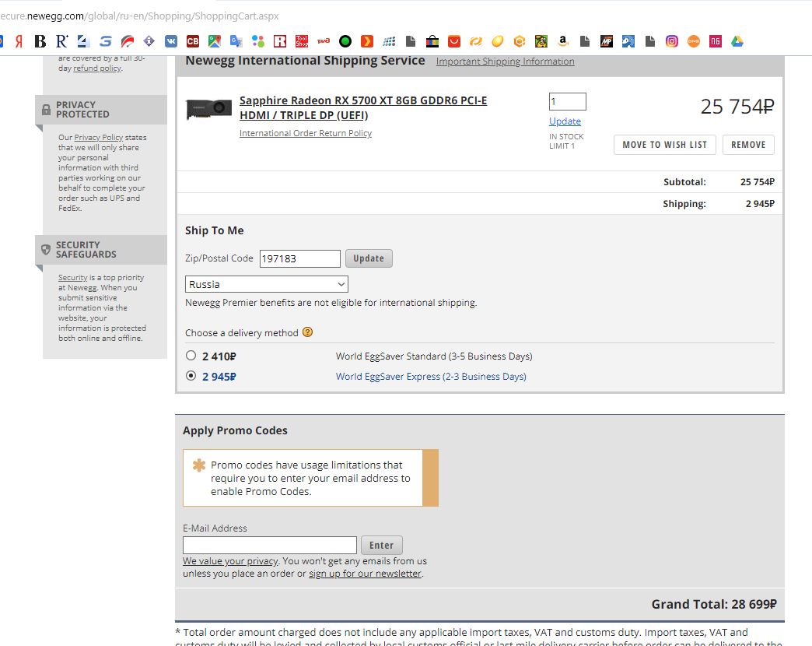
Task: Click the browser address bar URL
Action: pyautogui.click(x=140, y=16)
